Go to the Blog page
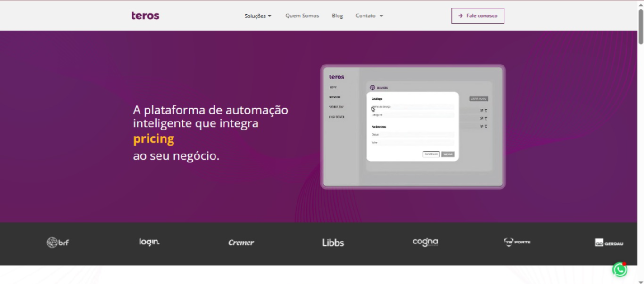The image size is (644, 284). pyautogui.click(x=337, y=16)
